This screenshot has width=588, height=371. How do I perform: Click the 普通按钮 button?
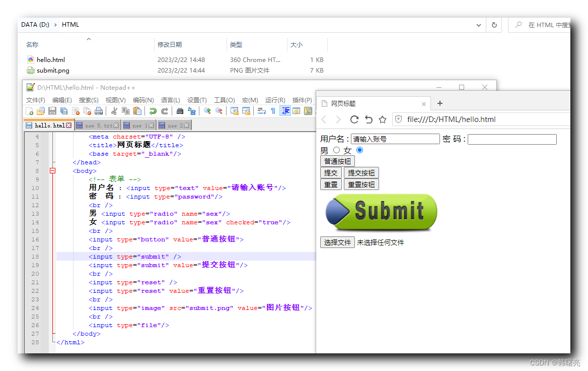point(337,161)
